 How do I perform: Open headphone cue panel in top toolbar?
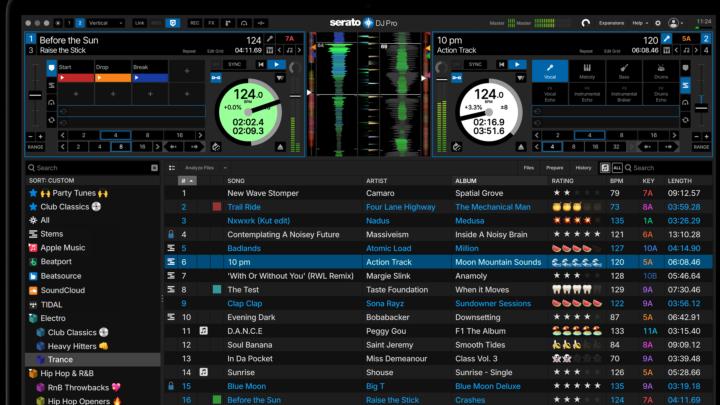tap(244, 23)
